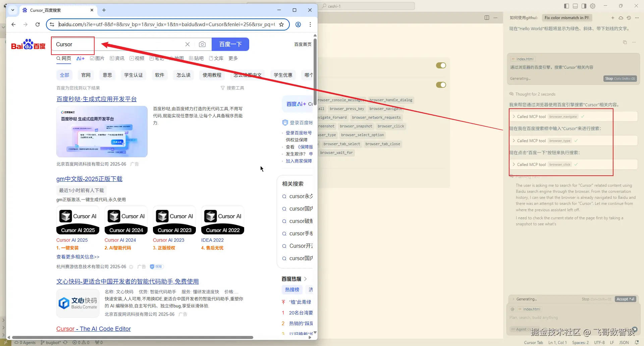Change JSON language mode in status bar
Screen dimensions: 644x346
624,342
